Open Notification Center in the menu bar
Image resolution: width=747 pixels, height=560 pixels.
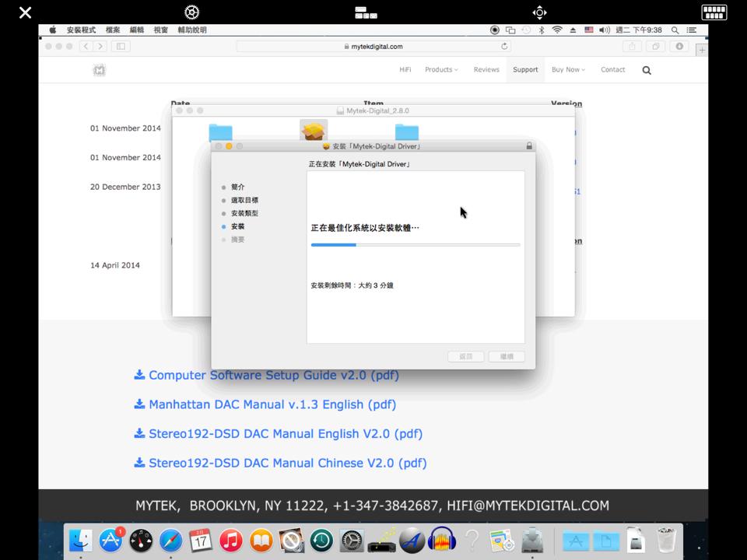(691, 30)
